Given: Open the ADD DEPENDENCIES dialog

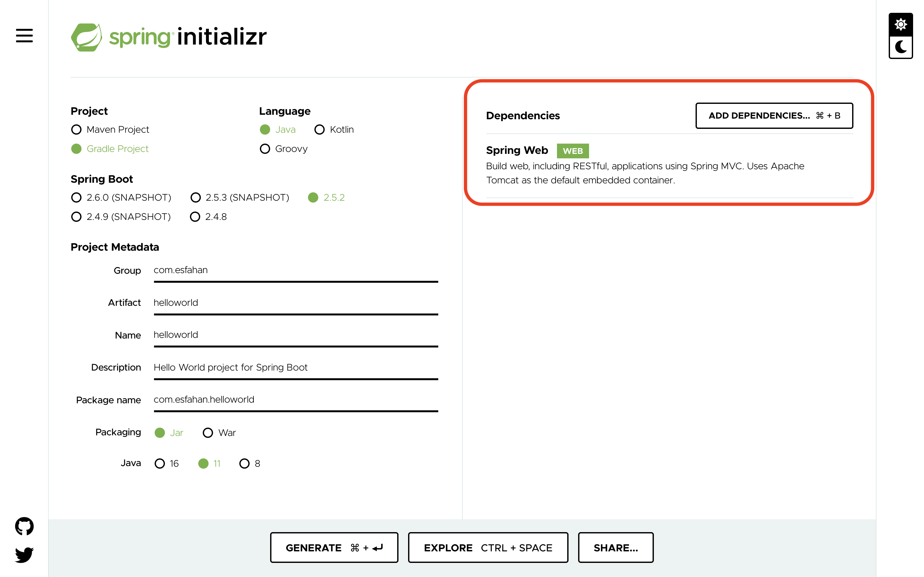Looking at the screenshot, I should [x=774, y=116].
